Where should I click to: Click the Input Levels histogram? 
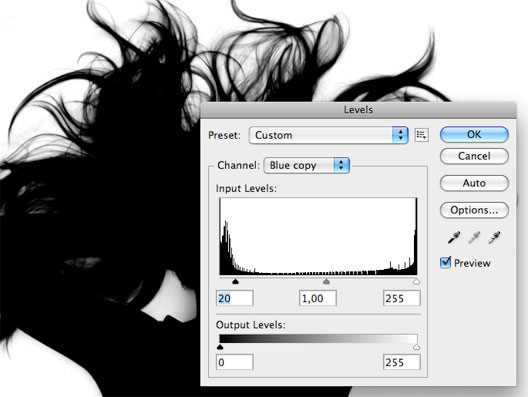coord(318,236)
